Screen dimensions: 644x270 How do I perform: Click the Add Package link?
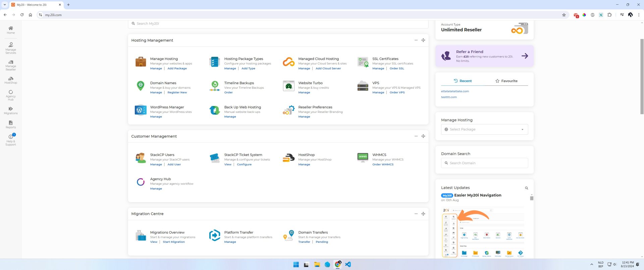[x=177, y=69]
